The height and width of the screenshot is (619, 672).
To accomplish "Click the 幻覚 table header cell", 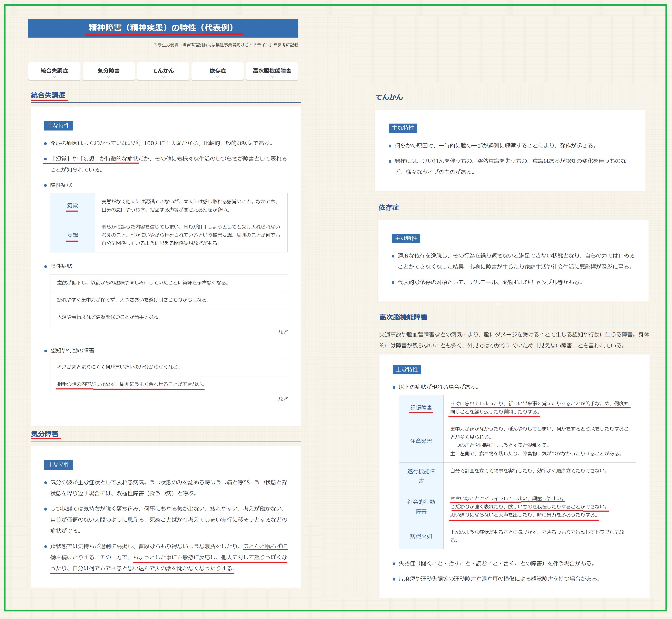I will 72,206.
